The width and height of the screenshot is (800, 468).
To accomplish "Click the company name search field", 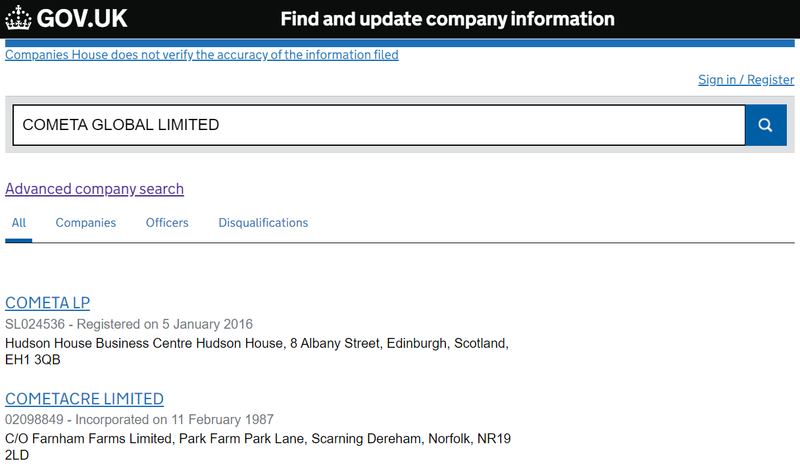I will tap(379, 125).
